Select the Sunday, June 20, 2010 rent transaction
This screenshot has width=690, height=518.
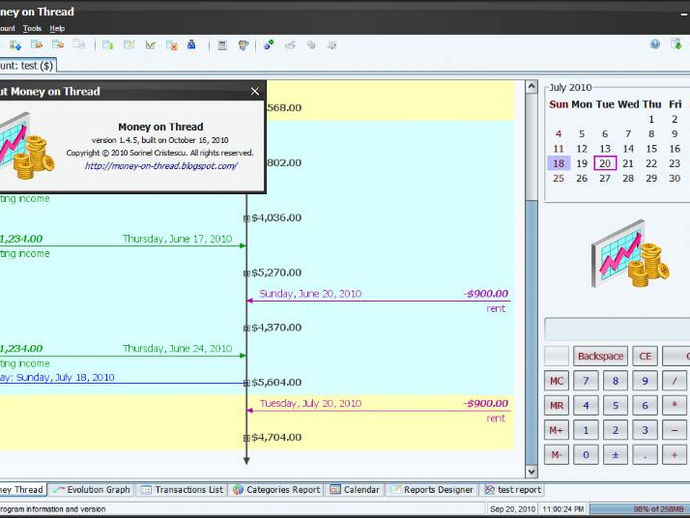tap(379, 301)
